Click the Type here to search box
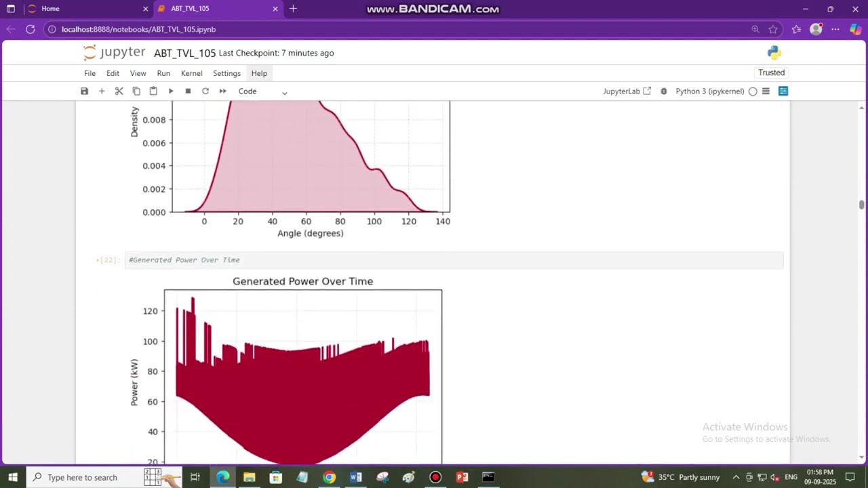 tap(104, 477)
